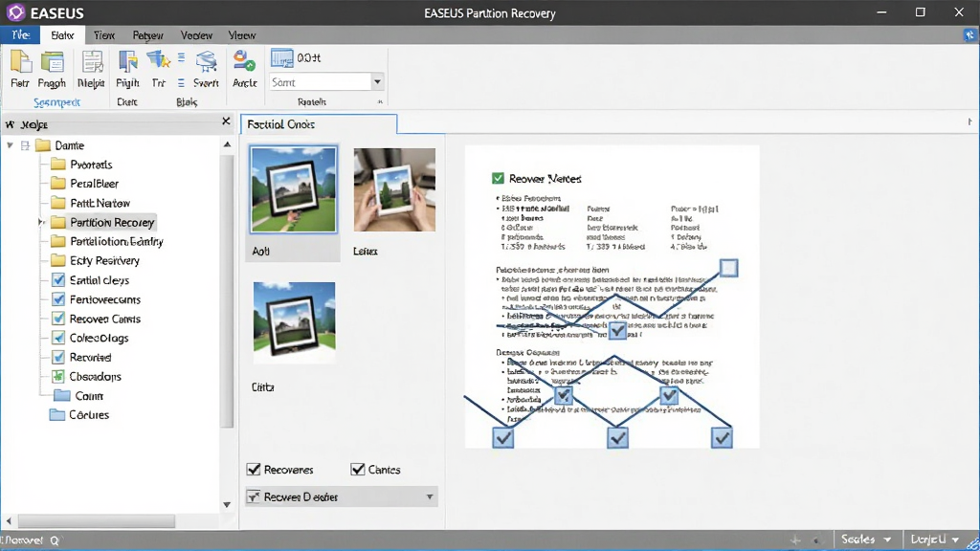
Task: Expand the Partition Recovery tree node
Action: [41, 222]
